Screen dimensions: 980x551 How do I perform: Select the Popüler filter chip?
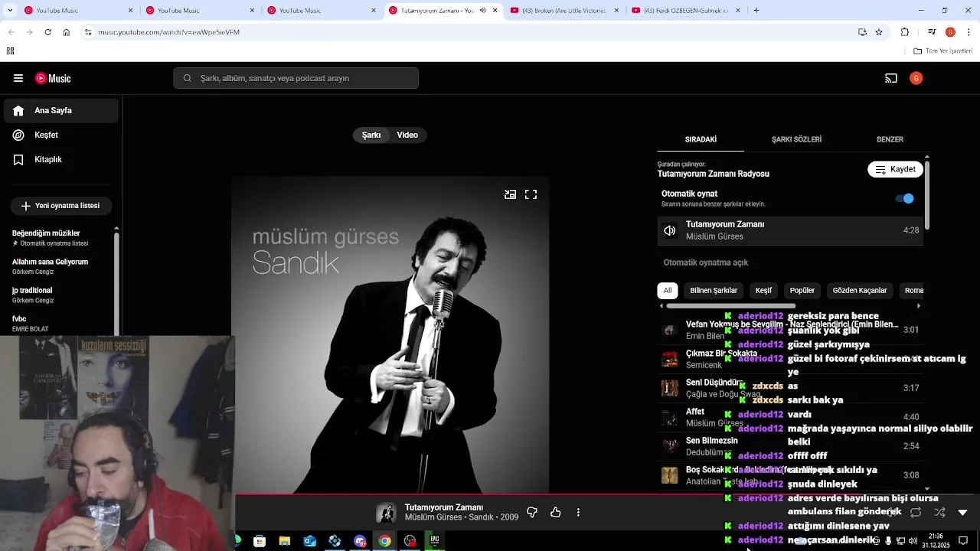coord(802,291)
